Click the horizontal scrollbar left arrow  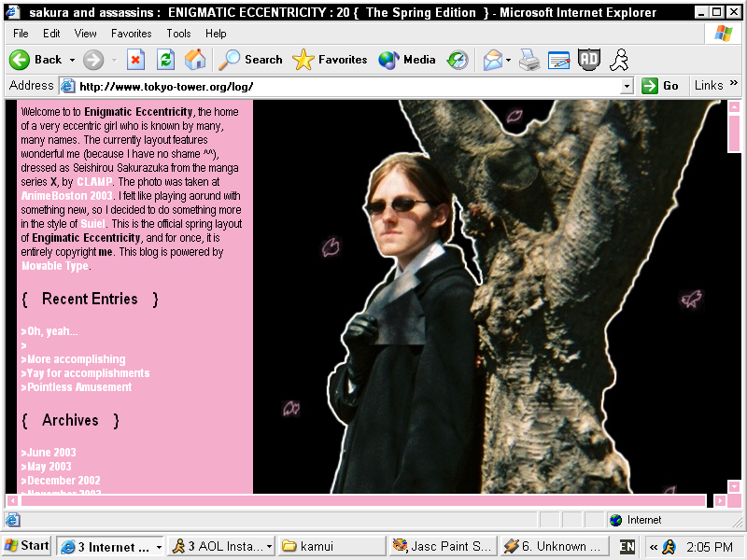(x=12, y=501)
